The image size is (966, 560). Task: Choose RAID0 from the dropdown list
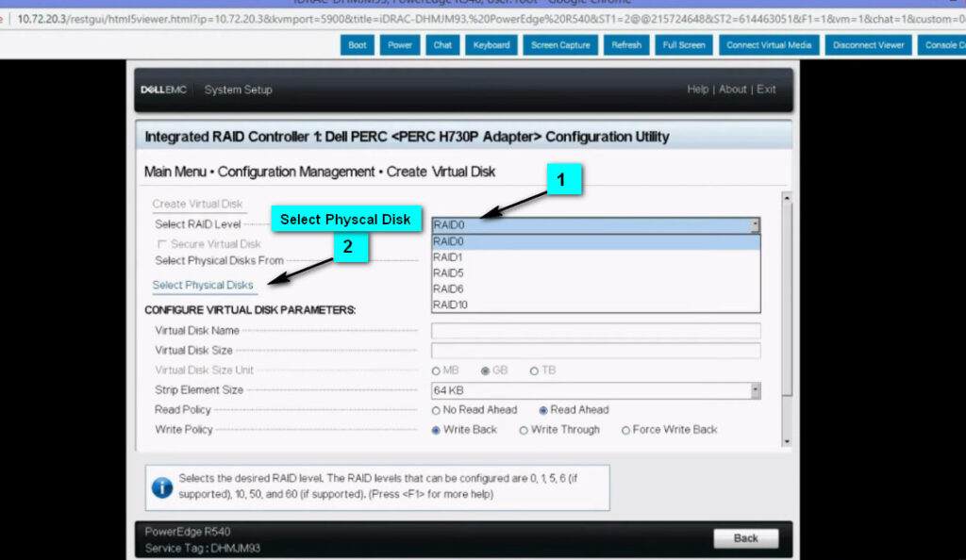click(596, 242)
